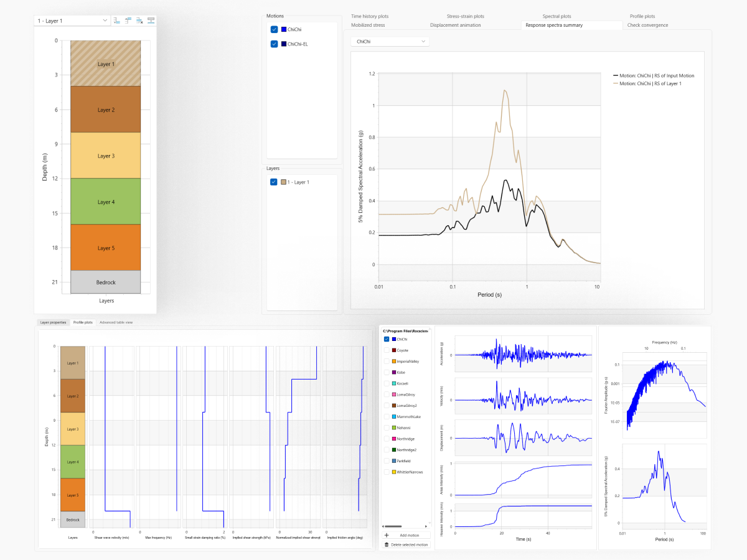Expand the ChiChi motion dropdown
Screen dimensions: 747x560
coord(390,41)
